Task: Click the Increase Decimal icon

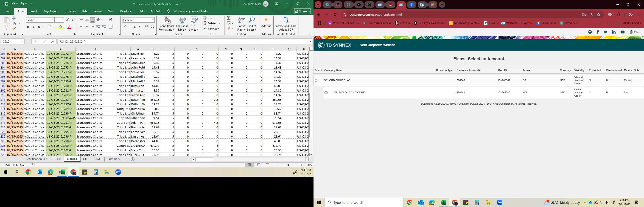Action: click(146, 27)
